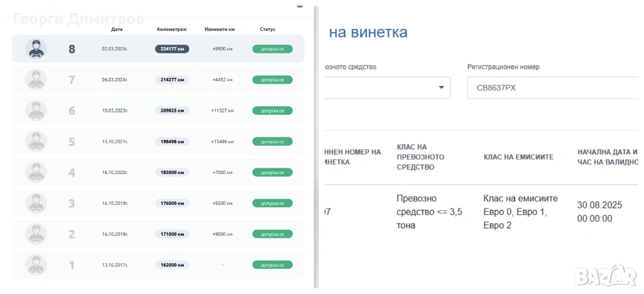Viewport: 644px width, 294px height.
Task: Click 'допуска се' status for 06.03.2024
Action: pyautogui.click(x=272, y=80)
